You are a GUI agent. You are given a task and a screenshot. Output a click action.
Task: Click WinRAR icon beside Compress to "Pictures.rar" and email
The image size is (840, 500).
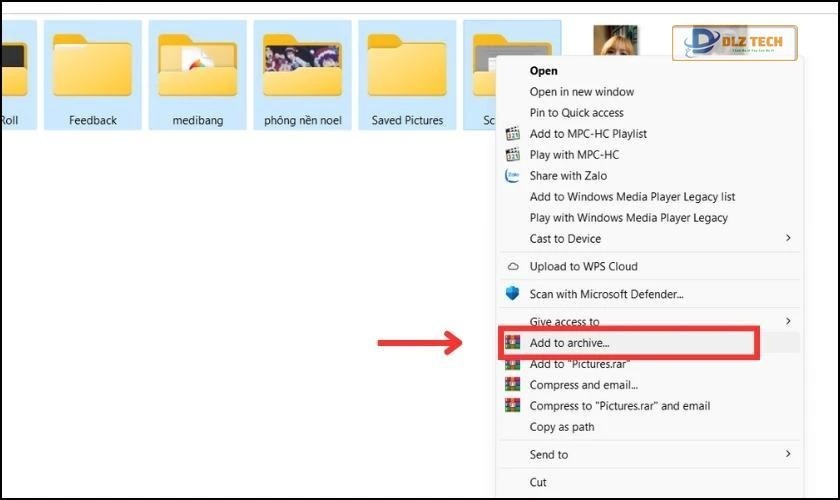(513, 406)
